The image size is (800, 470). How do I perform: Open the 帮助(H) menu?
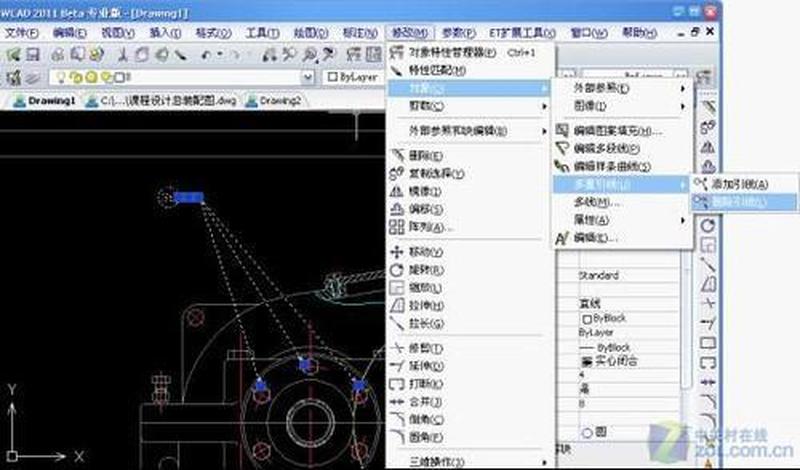[x=639, y=33]
